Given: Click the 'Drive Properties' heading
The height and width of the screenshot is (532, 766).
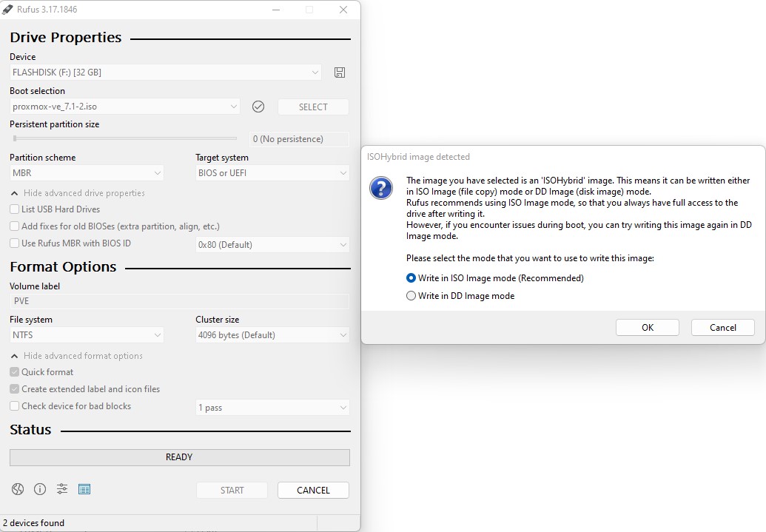Looking at the screenshot, I should click(65, 38).
